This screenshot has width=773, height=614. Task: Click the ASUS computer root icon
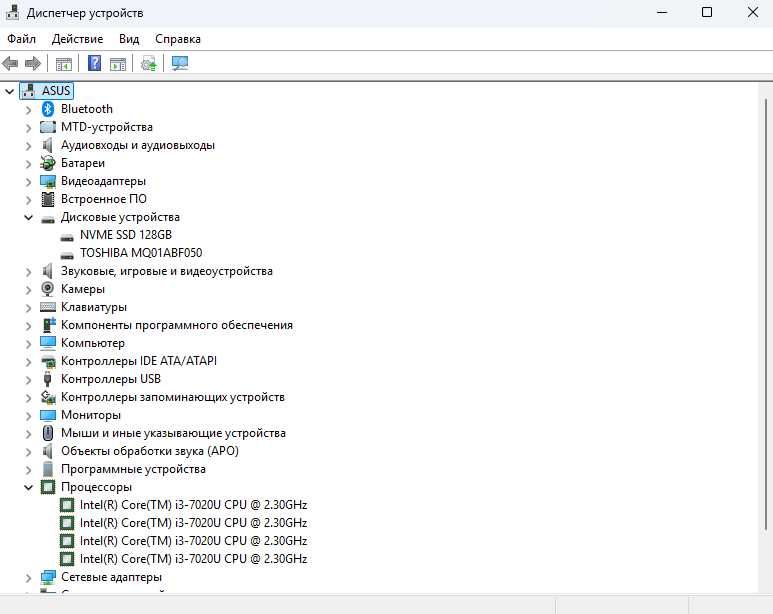(x=29, y=91)
